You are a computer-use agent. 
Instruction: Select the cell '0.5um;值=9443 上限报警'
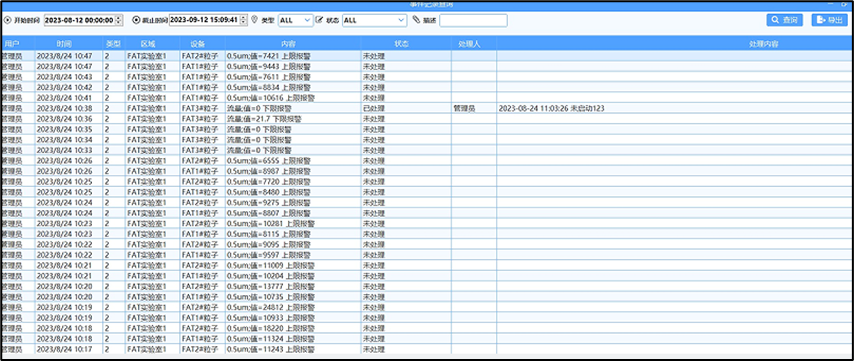pyautogui.click(x=293, y=66)
